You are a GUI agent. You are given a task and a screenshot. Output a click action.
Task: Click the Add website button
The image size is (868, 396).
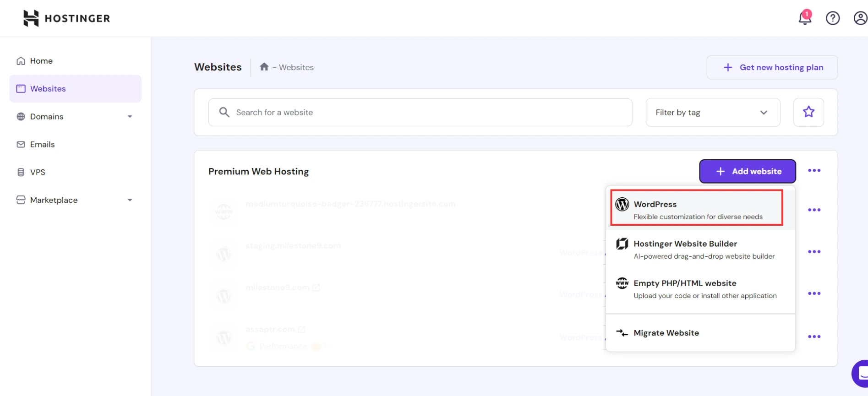pyautogui.click(x=748, y=171)
